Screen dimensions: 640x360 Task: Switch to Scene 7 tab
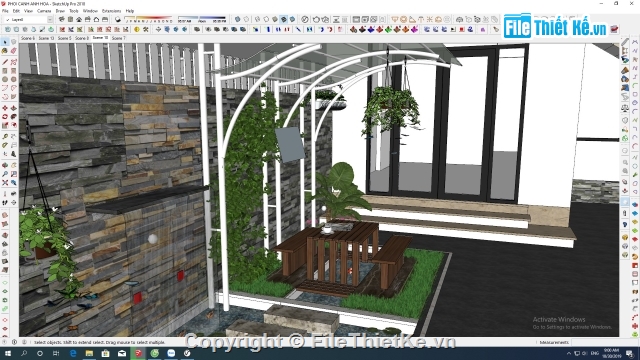(118, 38)
